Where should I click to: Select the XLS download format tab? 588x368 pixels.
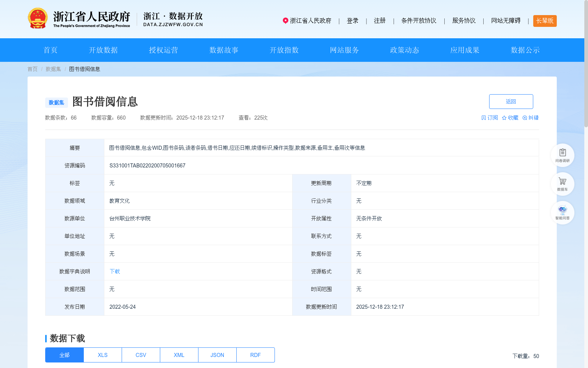click(103, 355)
